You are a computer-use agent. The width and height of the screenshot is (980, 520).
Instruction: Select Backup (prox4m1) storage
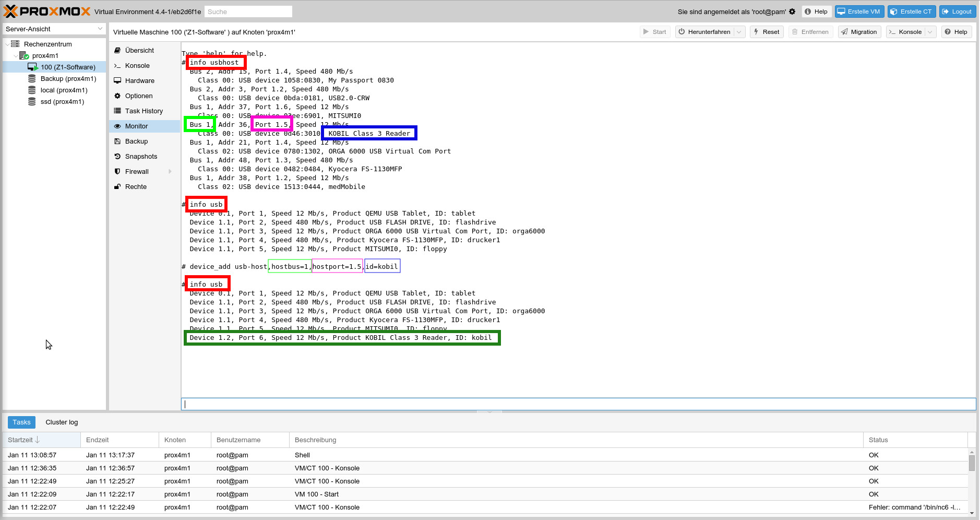point(68,79)
